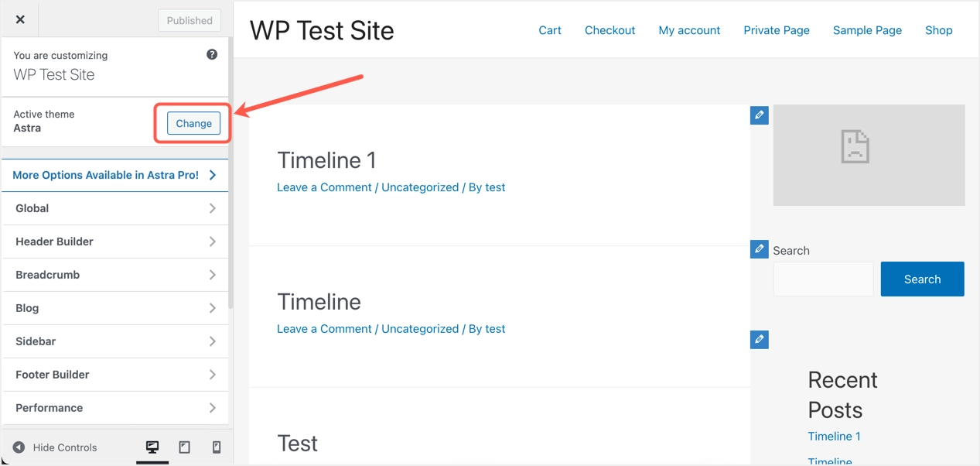Viewport: 980px width, 466px height.
Task: Switch to desktop preview icon
Action: click(x=152, y=447)
